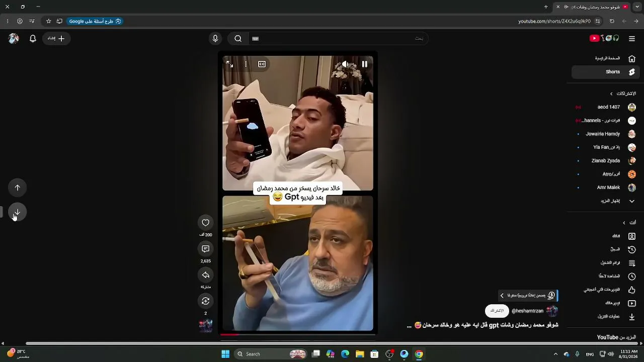Open the YouTube account avatar menu

[14, 38]
